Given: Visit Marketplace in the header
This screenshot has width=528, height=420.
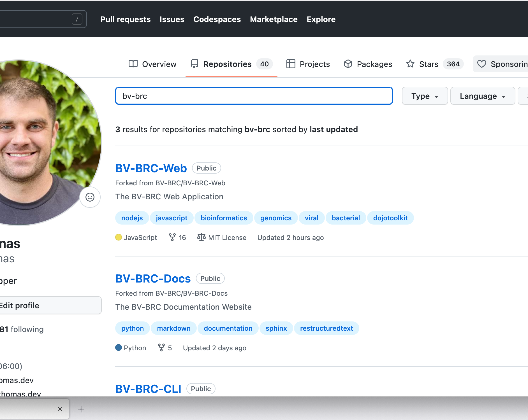Looking at the screenshot, I should (x=274, y=19).
